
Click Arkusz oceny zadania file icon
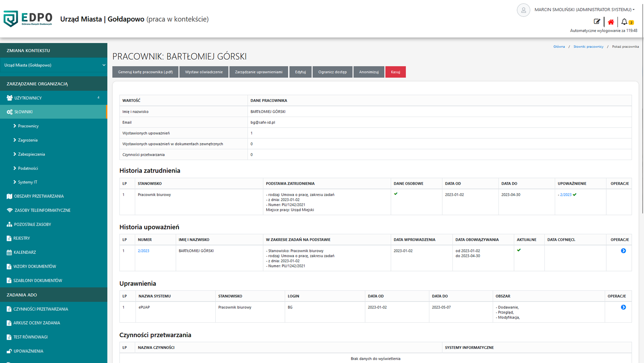pos(9,323)
